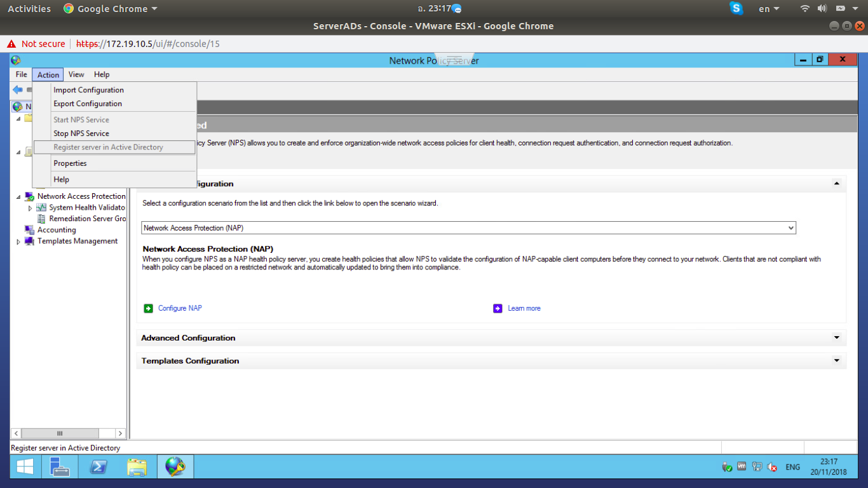
Task: Open the Google Chrome app menu dropdown
Action: tap(111, 9)
